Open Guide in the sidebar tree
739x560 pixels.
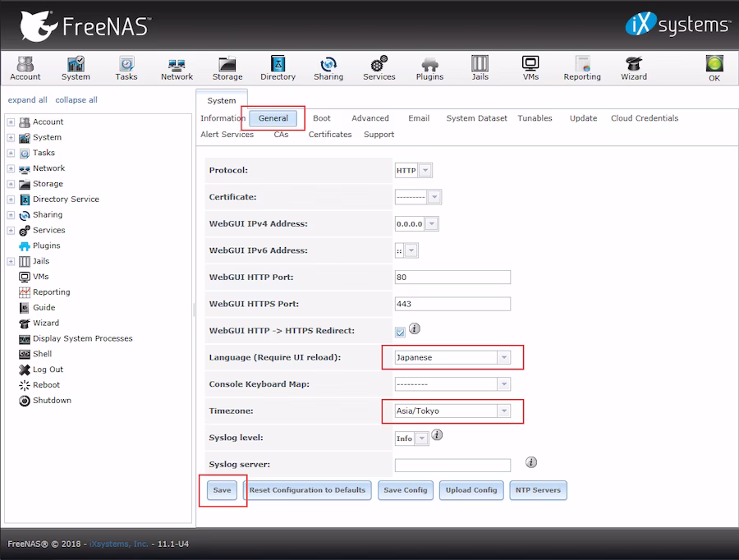[37, 307]
